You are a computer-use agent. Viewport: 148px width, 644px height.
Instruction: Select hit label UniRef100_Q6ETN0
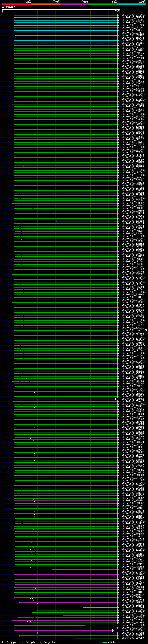[133, 35]
